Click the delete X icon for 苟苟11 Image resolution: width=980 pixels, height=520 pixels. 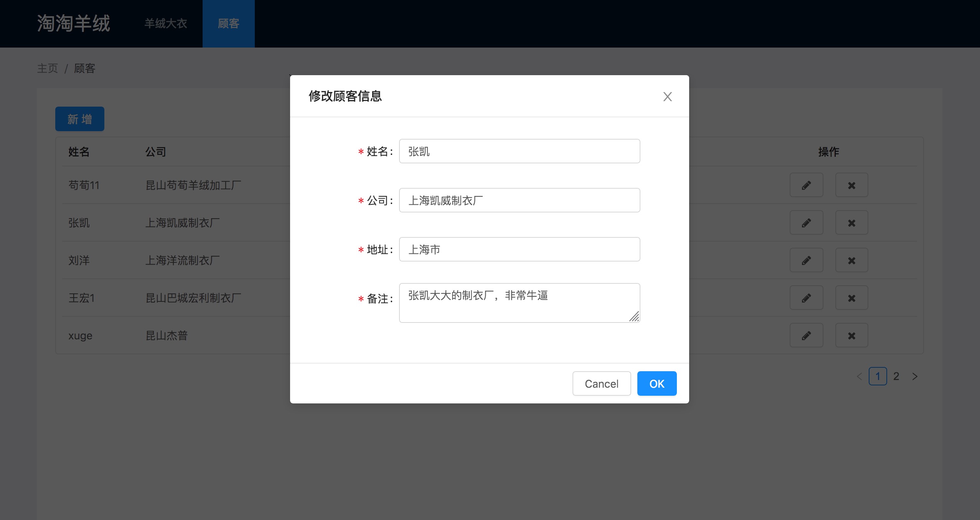[851, 185]
